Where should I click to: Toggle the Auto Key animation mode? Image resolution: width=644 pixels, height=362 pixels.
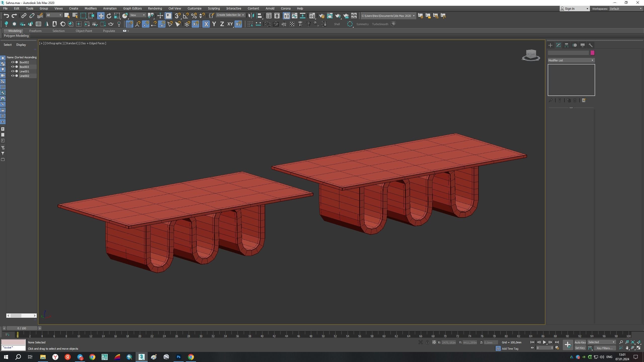tap(580, 342)
